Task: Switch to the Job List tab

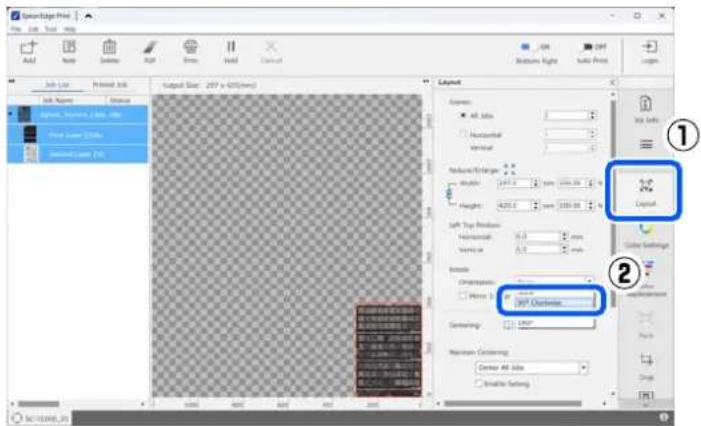Action: tap(57, 84)
